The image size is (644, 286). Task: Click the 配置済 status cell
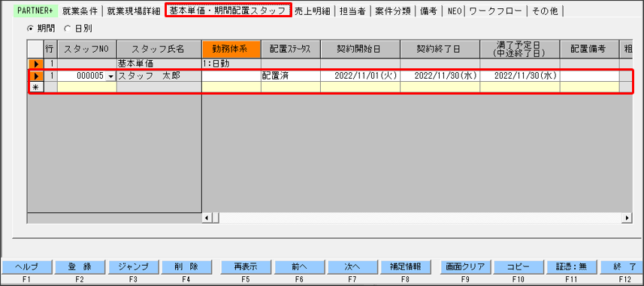tap(291, 77)
